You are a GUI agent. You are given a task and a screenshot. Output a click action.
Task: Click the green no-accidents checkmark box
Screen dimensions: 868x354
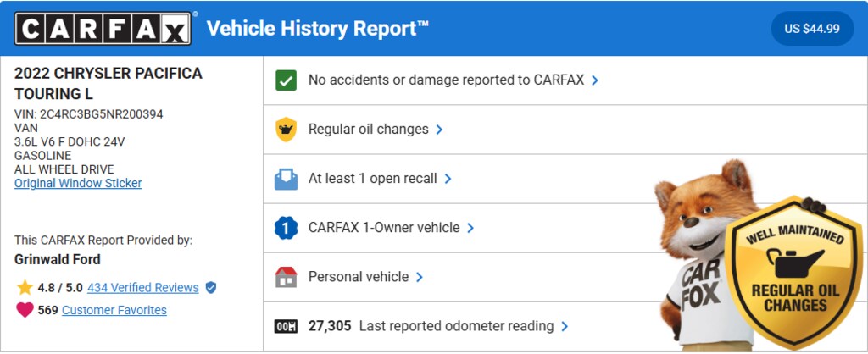point(287,80)
